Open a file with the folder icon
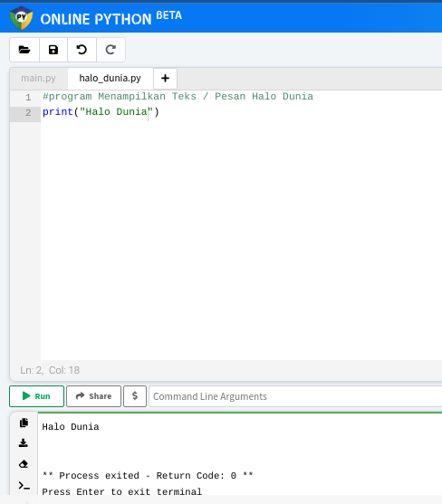 pos(24,50)
